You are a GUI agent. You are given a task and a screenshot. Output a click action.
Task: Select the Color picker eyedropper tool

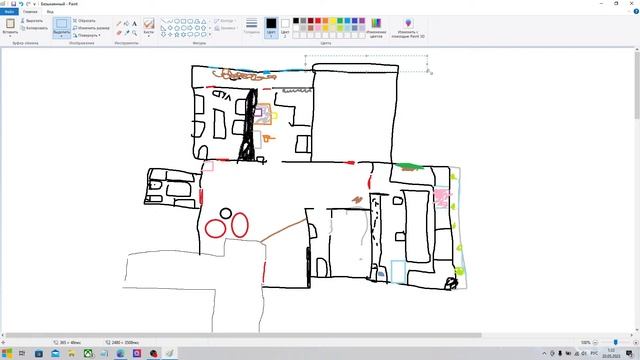click(127, 33)
